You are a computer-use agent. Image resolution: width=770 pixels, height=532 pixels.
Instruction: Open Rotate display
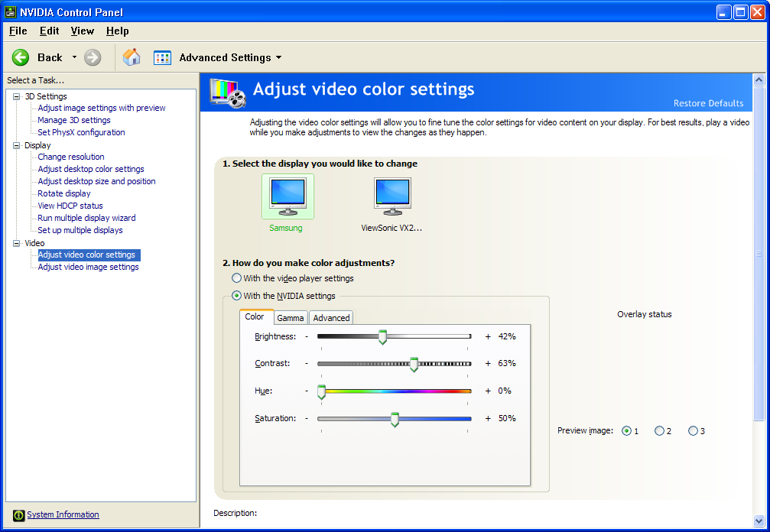[64, 194]
